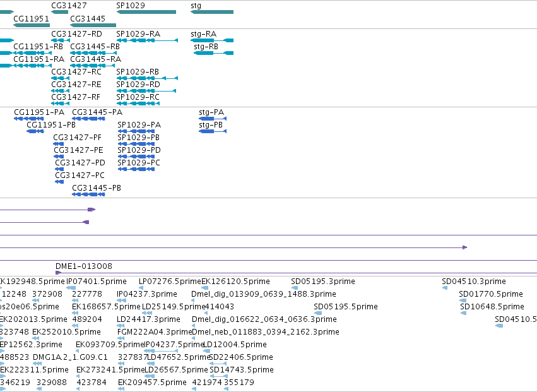537x392 pixels.
Task: Click the SD04510.3prime label
Action: [474, 282]
